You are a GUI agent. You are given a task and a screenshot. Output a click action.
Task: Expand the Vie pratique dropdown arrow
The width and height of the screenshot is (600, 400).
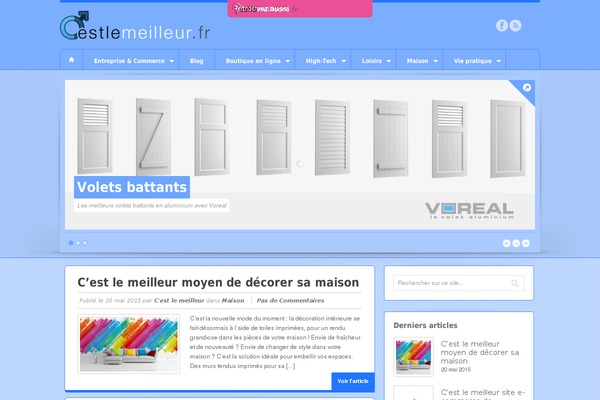click(499, 61)
